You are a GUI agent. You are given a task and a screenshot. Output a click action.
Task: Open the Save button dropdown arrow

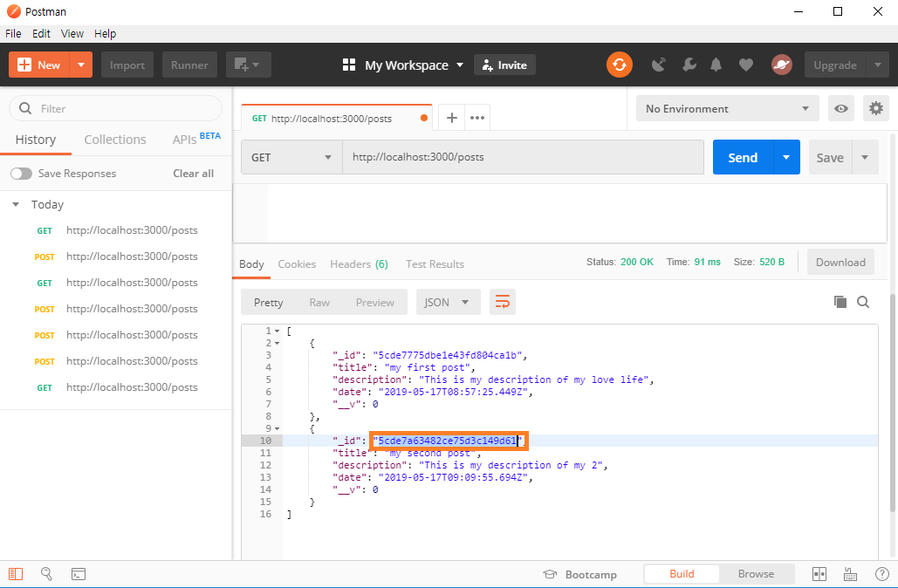tap(865, 157)
